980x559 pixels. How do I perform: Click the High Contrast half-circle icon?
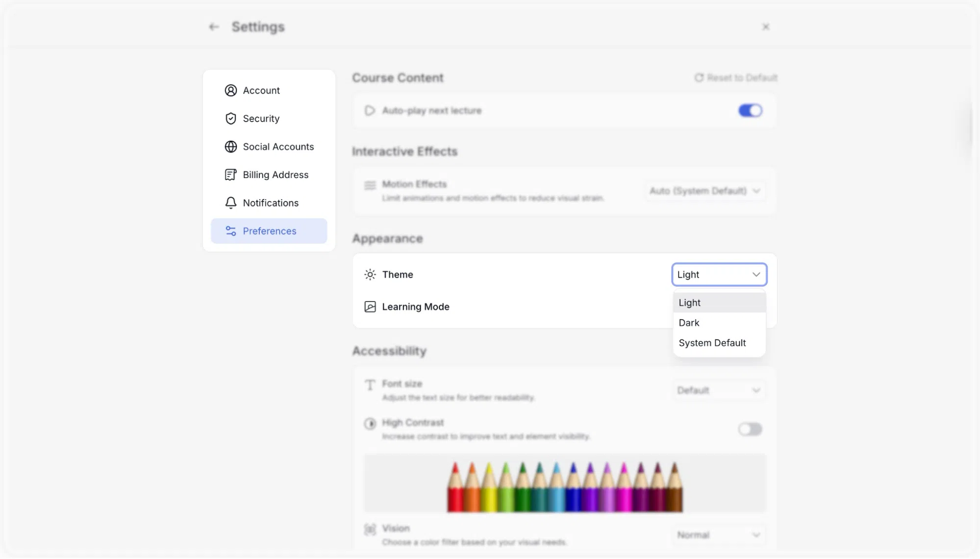coord(370,424)
